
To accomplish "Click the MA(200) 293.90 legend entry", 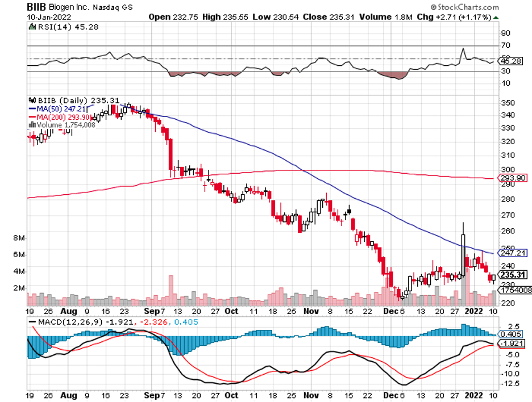I will pos(60,117).
